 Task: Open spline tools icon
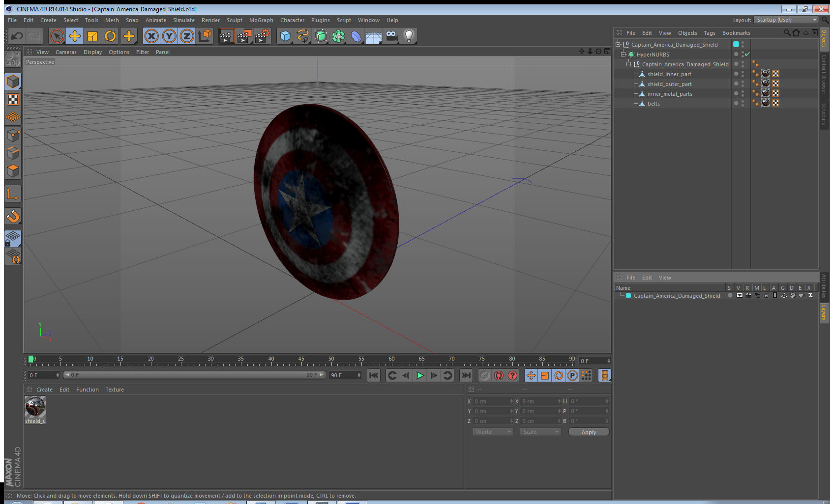(x=303, y=36)
